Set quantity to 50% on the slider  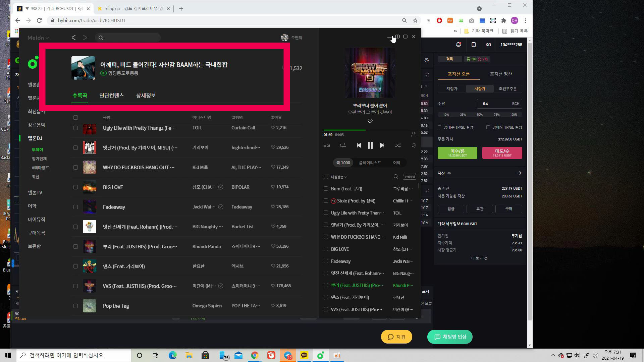click(480, 114)
